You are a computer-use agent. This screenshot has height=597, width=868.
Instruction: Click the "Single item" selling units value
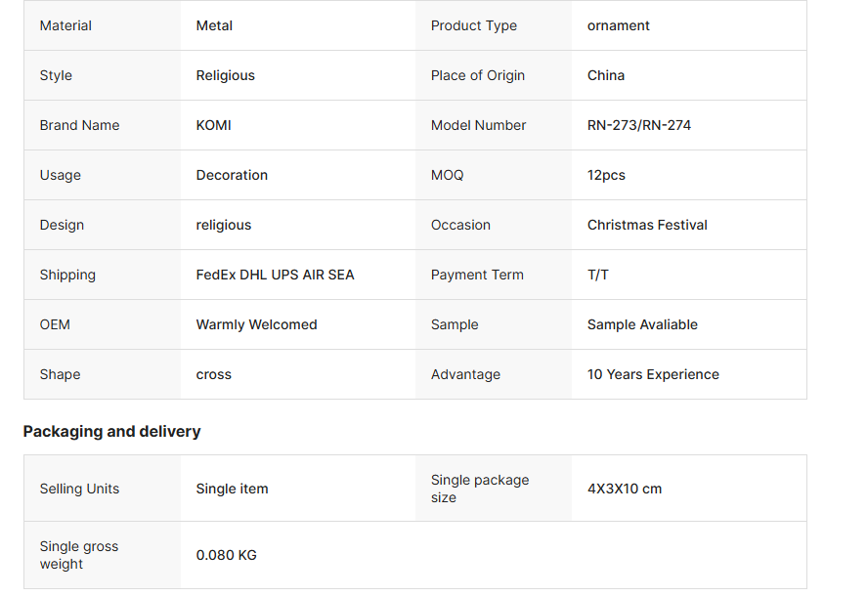pyautogui.click(x=232, y=489)
